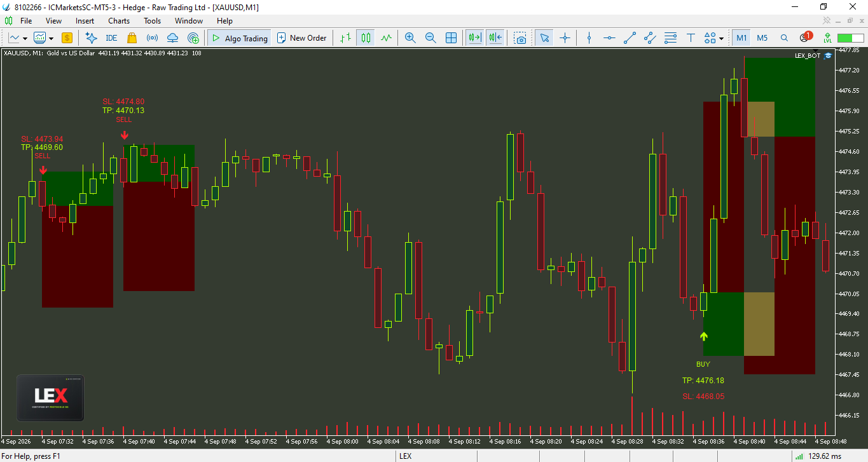Switch chart to candlesticks mode
This screenshot has width=868, height=462.
click(x=366, y=38)
